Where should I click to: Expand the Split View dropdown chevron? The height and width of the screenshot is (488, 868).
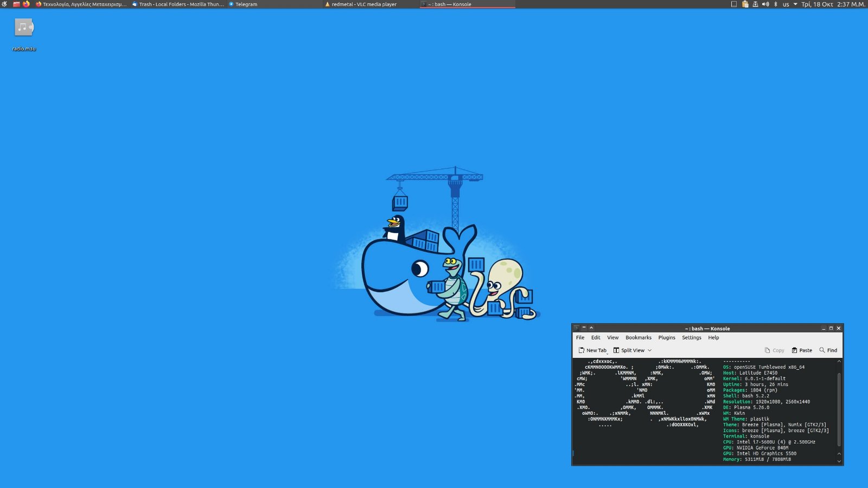649,350
